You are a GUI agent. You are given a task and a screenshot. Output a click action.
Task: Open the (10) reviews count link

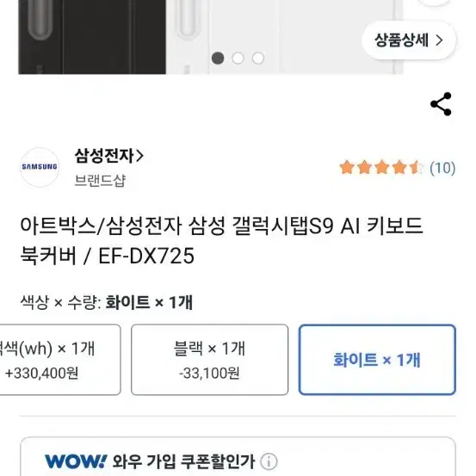442,168
